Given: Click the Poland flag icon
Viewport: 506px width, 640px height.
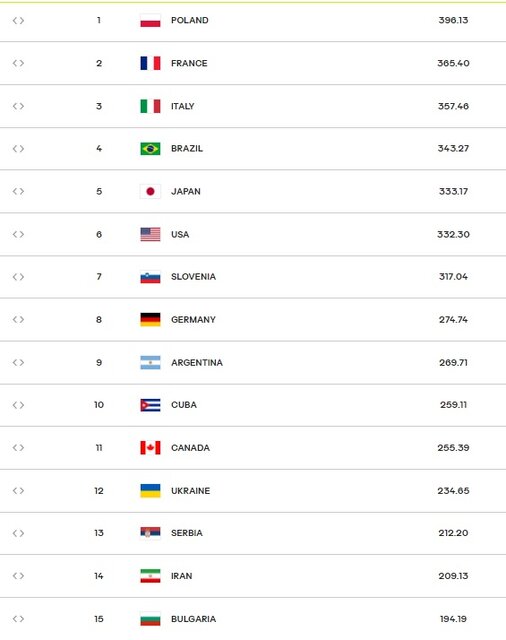Looking at the screenshot, I should [150, 20].
